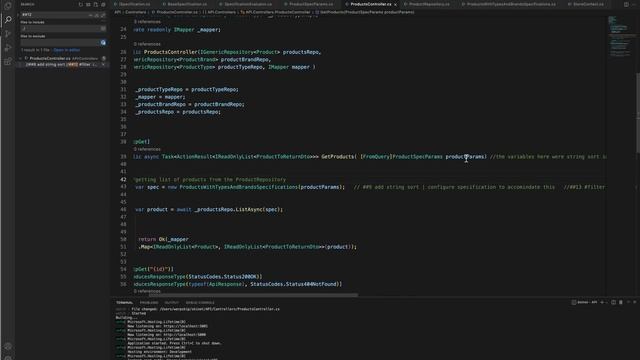Split the terminal
The height and width of the screenshot is (360, 640).
click(613, 302)
